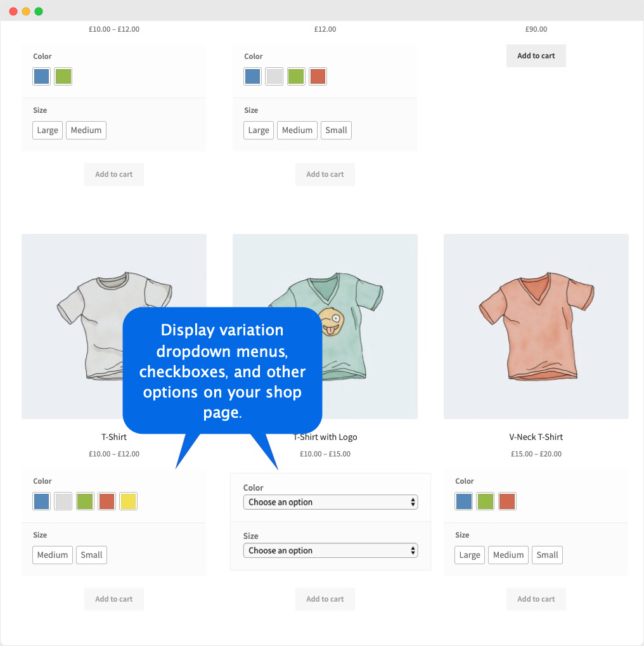Pick the green color swatch under V-Neck T-Shirt
Viewport: 644px width, 646px height.
485,501
